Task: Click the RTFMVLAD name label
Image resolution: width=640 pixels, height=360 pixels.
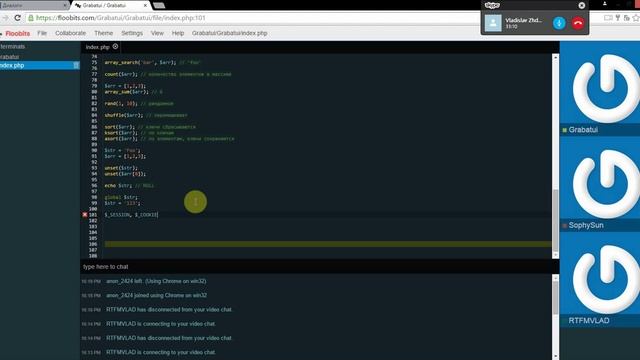Action: pyautogui.click(x=589, y=321)
